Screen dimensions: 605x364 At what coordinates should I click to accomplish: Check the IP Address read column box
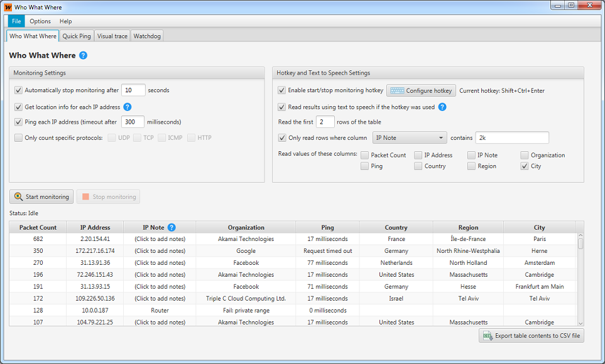pyautogui.click(x=418, y=155)
